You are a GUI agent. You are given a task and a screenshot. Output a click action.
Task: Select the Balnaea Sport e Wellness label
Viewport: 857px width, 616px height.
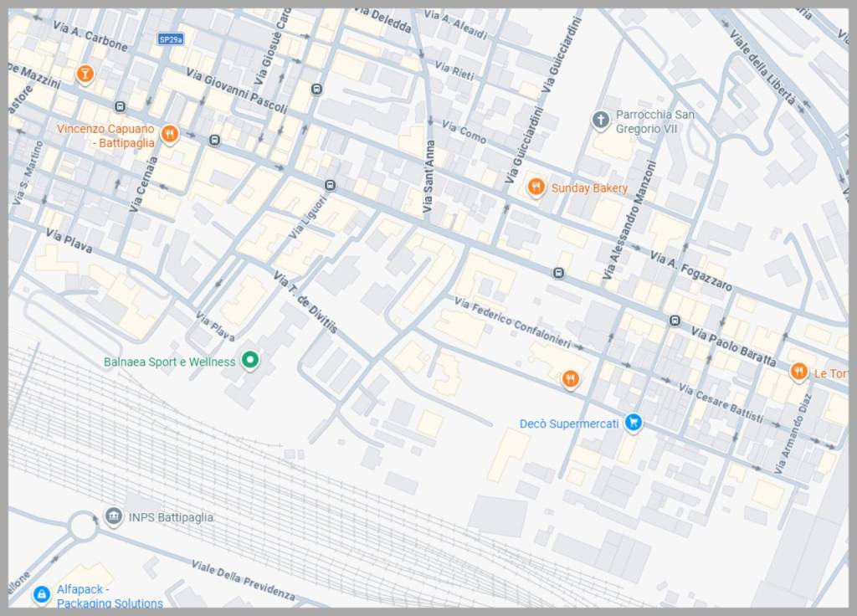click(x=169, y=362)
